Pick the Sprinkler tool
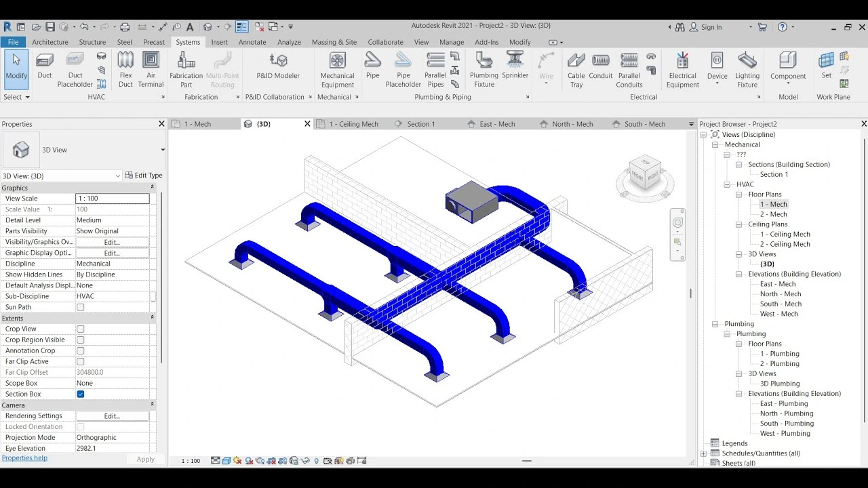 (515, 66)
